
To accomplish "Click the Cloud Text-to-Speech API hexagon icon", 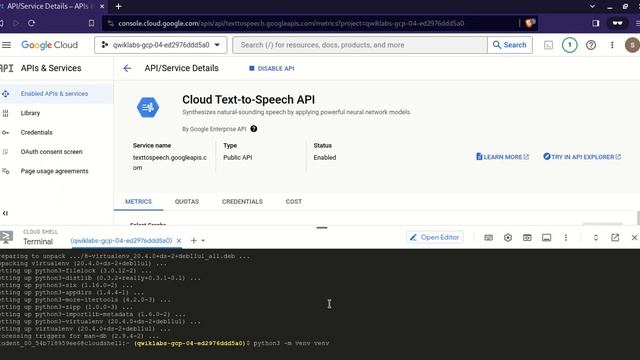I will tap(148, 107).
